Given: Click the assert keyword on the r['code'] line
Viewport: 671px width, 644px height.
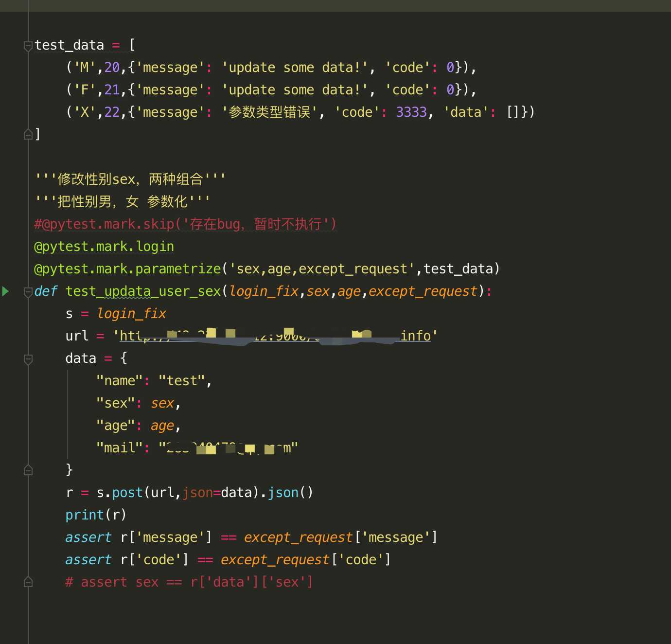Looking at the screenshot, I should coord(88,560).
